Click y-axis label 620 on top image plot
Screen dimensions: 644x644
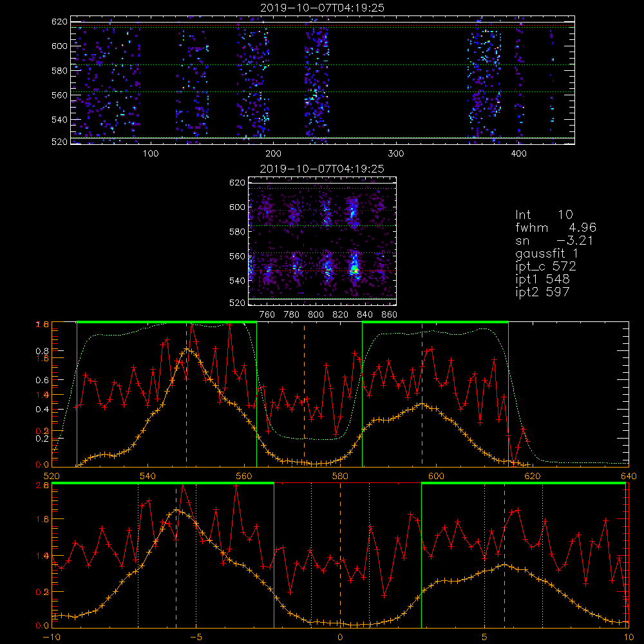pyautogui.click(x=59, y=22)
